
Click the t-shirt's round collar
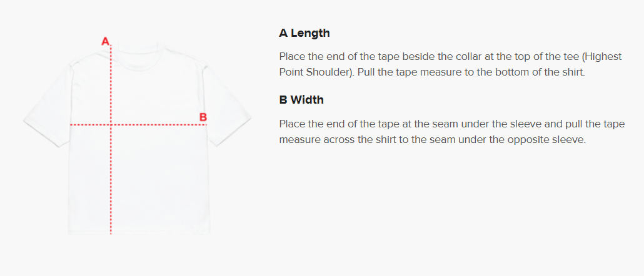(x=138, y=49)
